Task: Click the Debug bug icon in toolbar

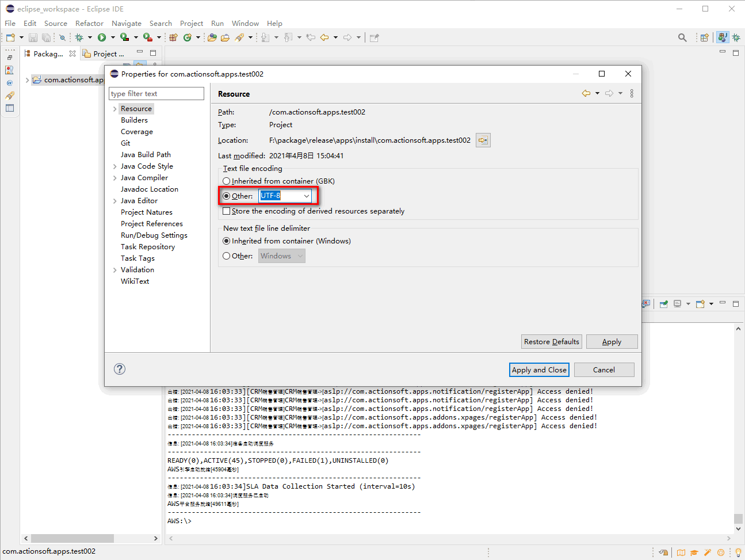Action: (79, 37)
